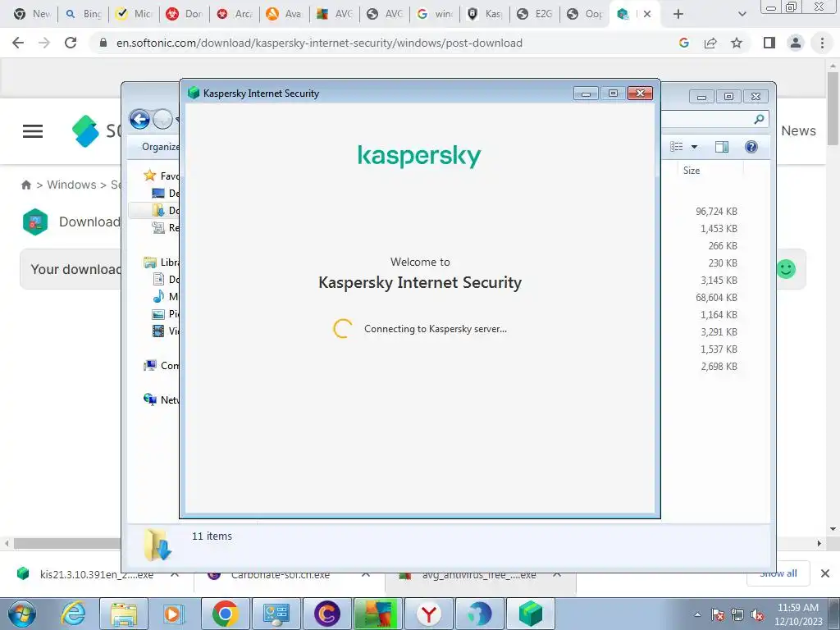
Task: Switch to the Bing tab
Action: (84, 14)
